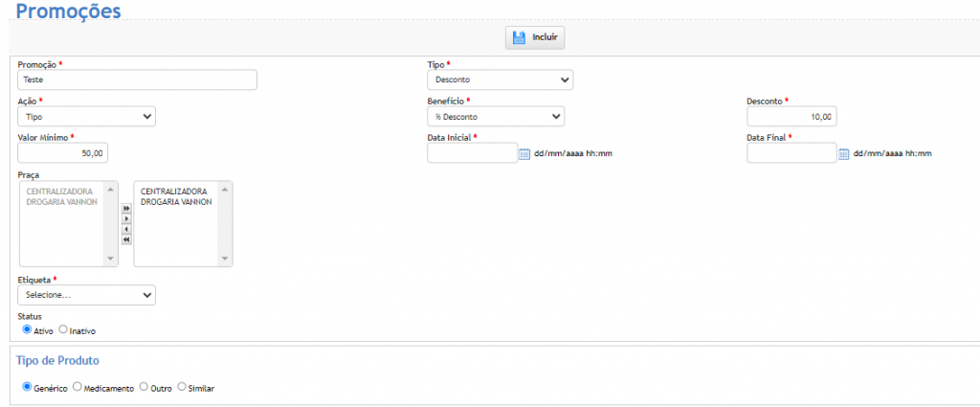This screenshot has width=980, height=407.
Task: Select CENTRALIZADORA in the right Praça list
Action: [173, 191]
